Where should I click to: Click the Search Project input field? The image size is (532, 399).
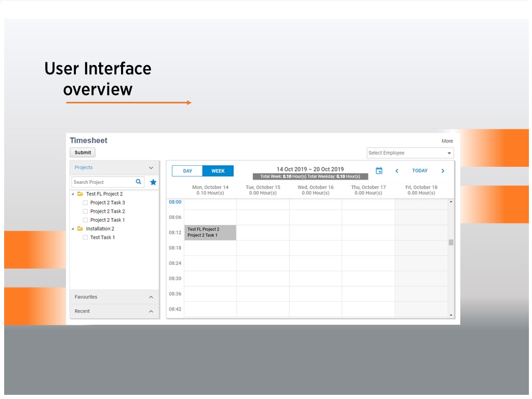pyautogui.click(x=103, y=182)
